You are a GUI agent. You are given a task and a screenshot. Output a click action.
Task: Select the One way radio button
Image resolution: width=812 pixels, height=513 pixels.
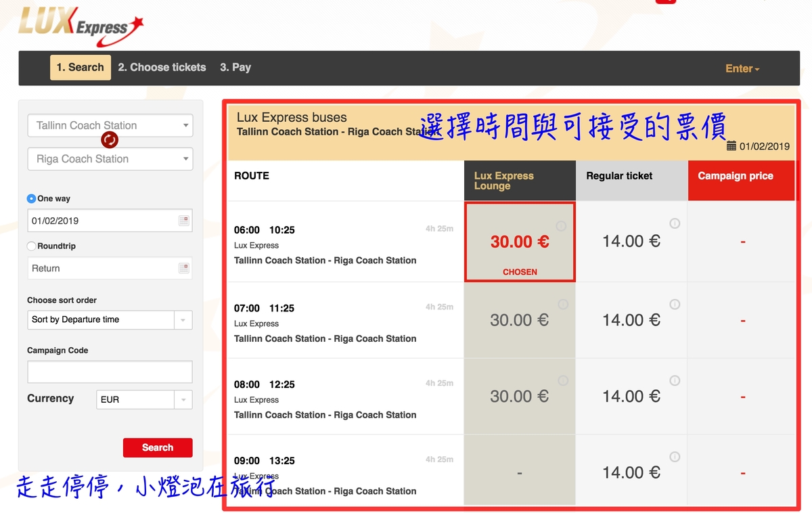[x=31, y=199]
